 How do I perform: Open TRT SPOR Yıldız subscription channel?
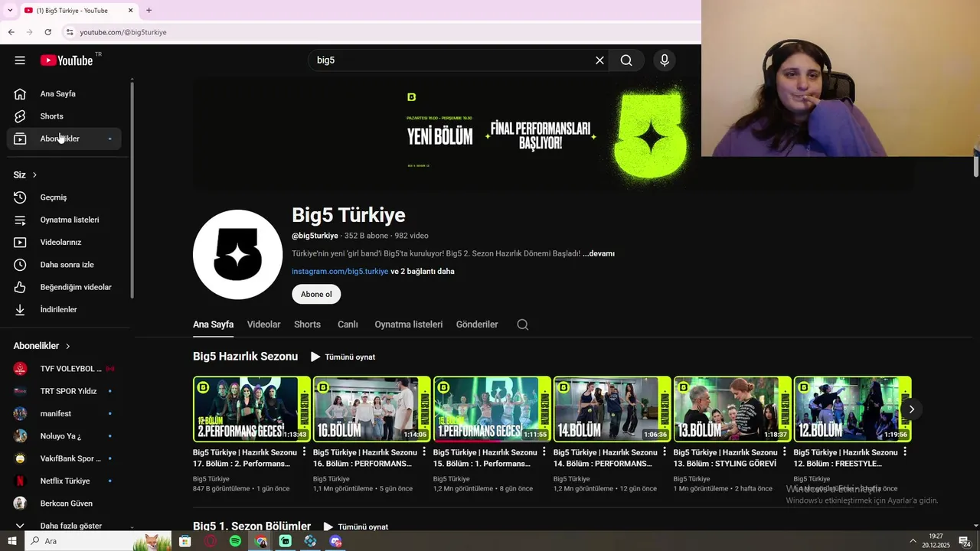(x=64, y=391)
